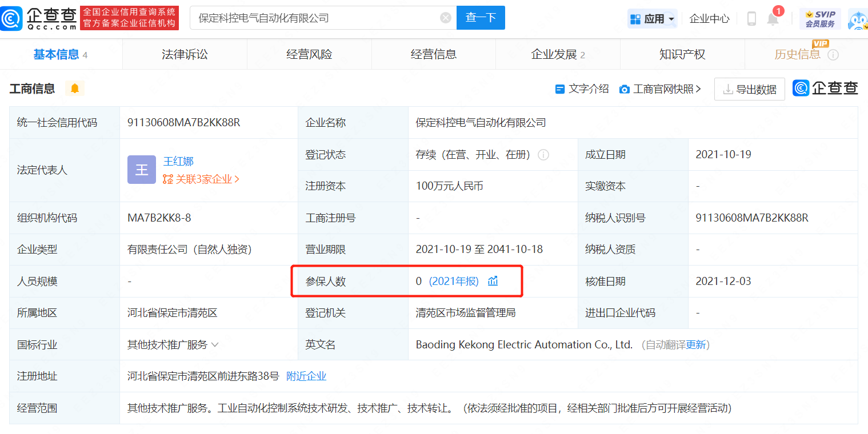Click the 纳税人识别号 value 91130608MA7B2KK88R

coord(752,218)
